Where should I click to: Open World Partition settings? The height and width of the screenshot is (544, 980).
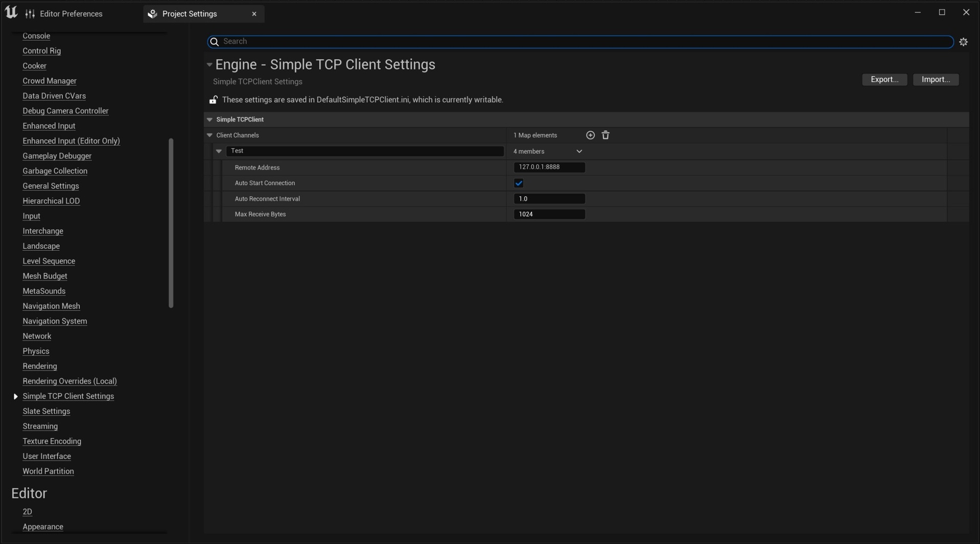click(x=48, y=471)
